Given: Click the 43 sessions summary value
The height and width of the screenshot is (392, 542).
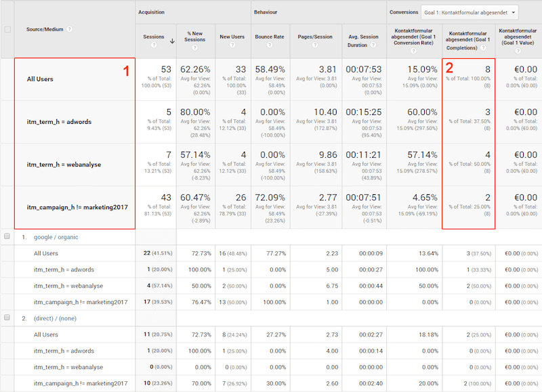Looking at the screenshot, I should click(166, 198).
